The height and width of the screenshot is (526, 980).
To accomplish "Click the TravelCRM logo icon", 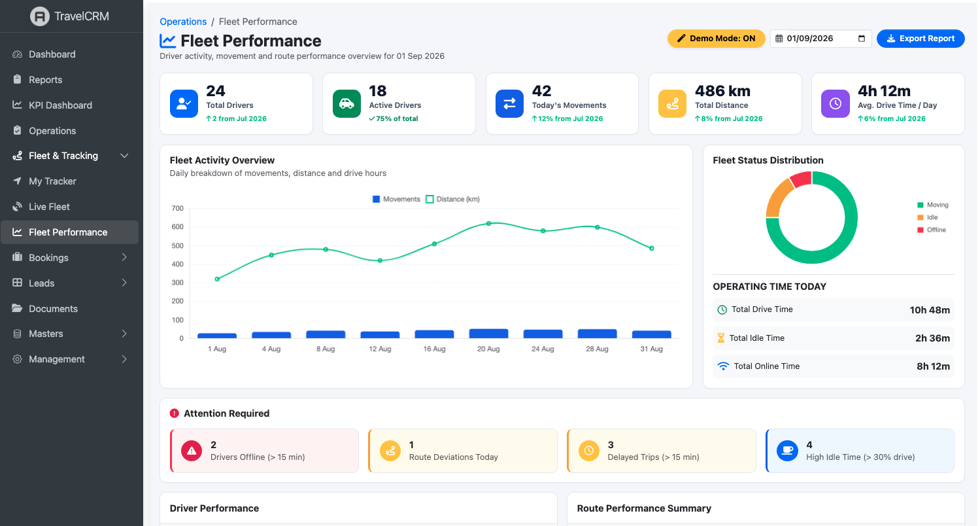I will coord(40,16).
